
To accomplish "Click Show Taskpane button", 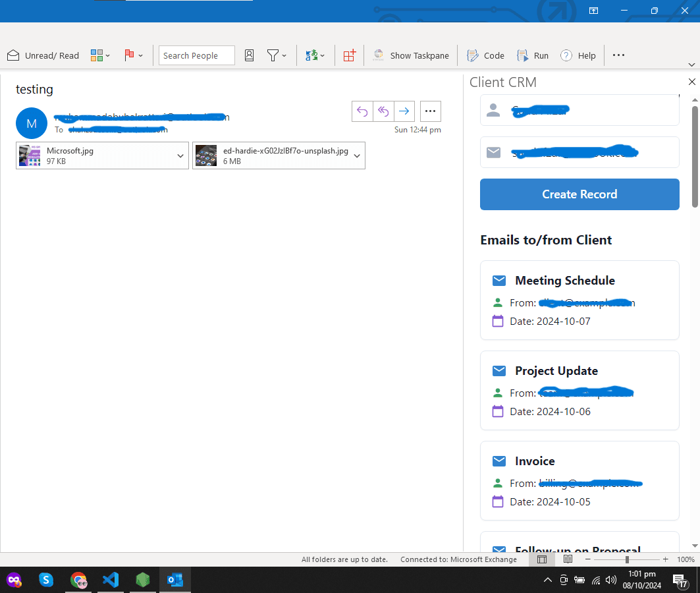I will pyautogui.click(x=411, y=55).
